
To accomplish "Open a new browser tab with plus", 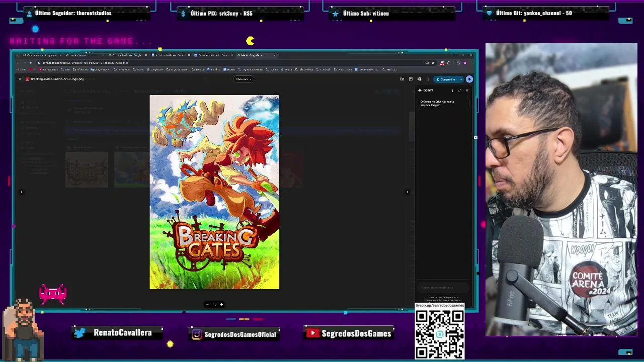I will [x=281, y=55].
